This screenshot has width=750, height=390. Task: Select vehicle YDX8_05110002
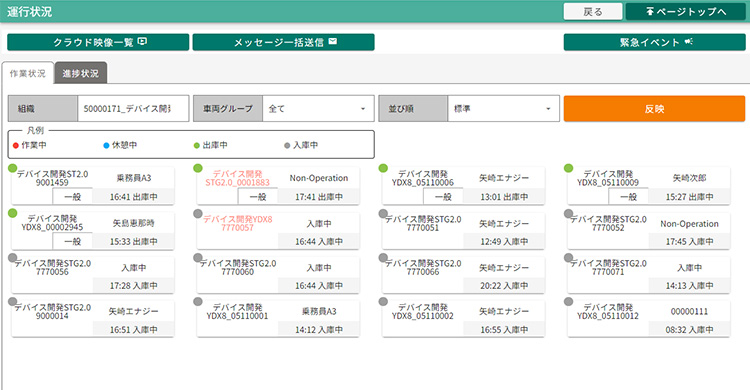point(423,312)
